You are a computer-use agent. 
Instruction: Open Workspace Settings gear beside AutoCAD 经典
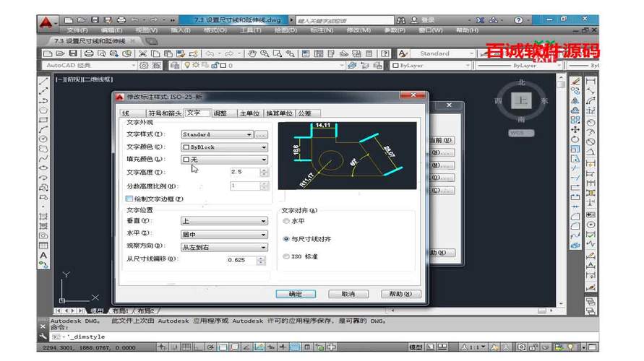pos(144,65)
